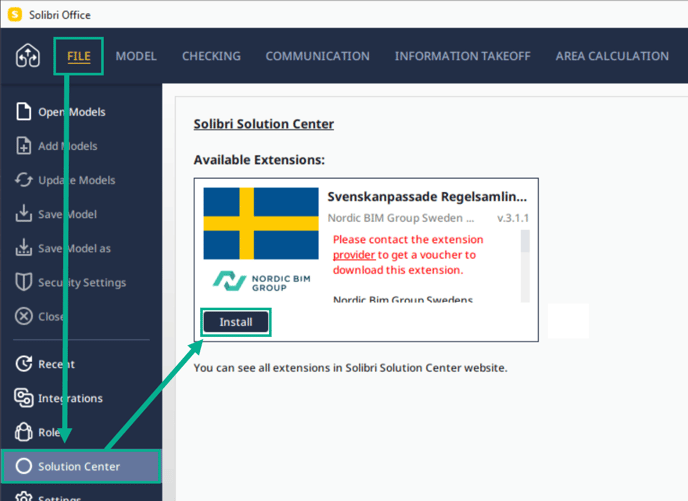Click the Open Models document icon
The width and height of the screenshot is (688, 501).
pyautogui.click(x=24, y=111)
